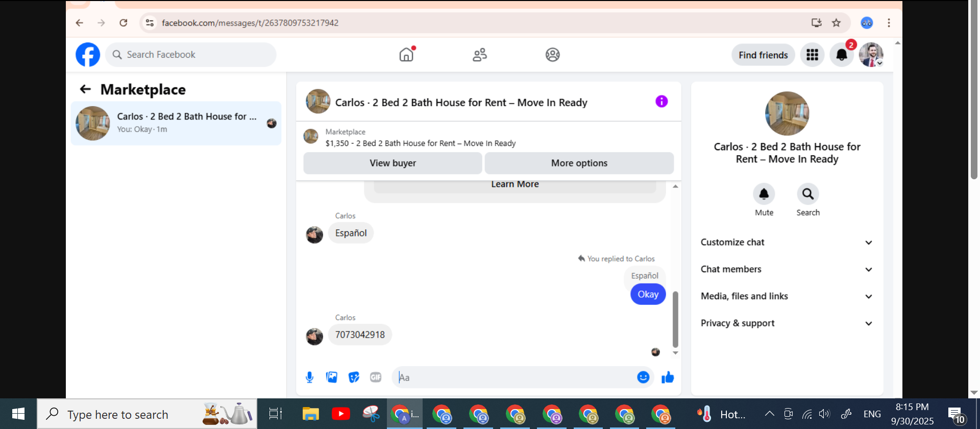Viewport: 980px width, 429px height.
Task: Click the browser address bar URL
Action: pyautogui.click(x=250, y=23)
